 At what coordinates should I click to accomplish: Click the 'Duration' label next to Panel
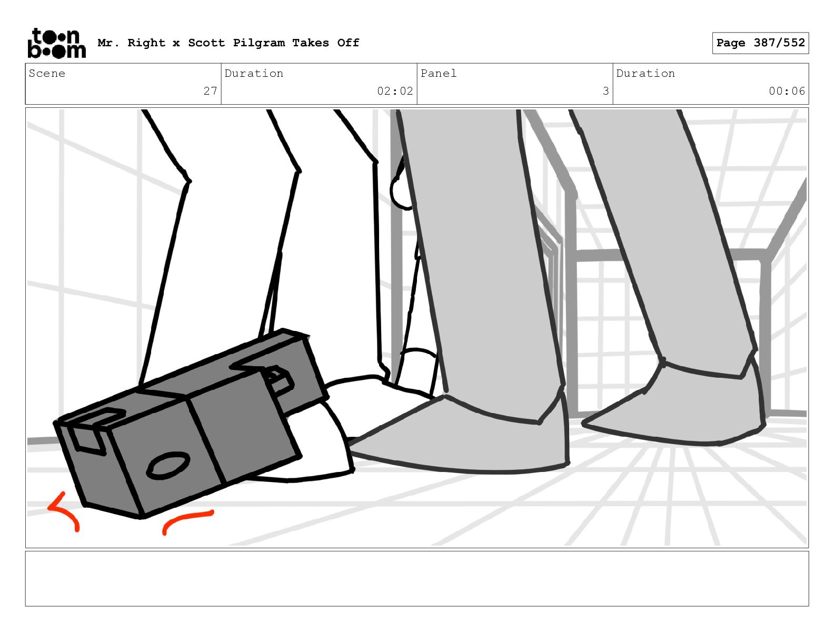coord(646,73)
